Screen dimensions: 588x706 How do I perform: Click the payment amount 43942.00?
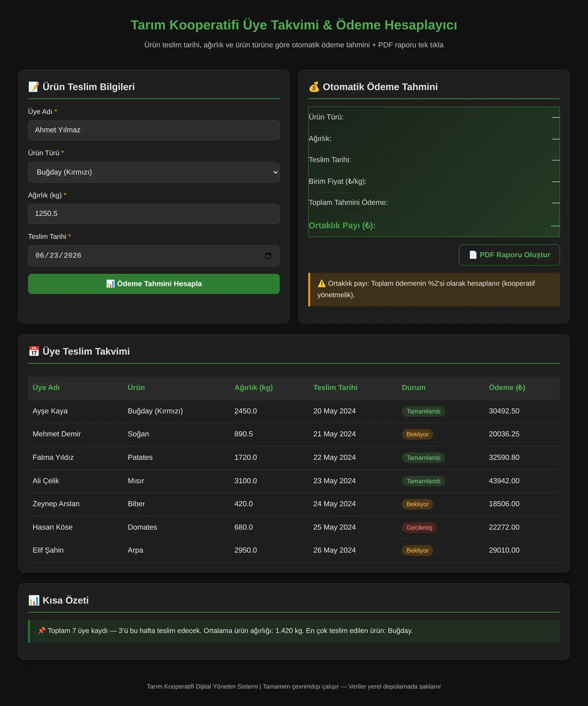[x=504, y=481]
